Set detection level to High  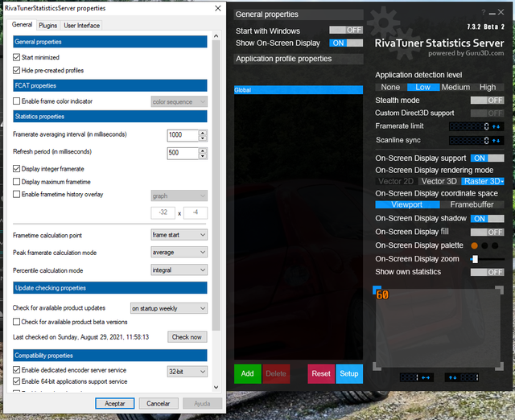click(488, 88)
